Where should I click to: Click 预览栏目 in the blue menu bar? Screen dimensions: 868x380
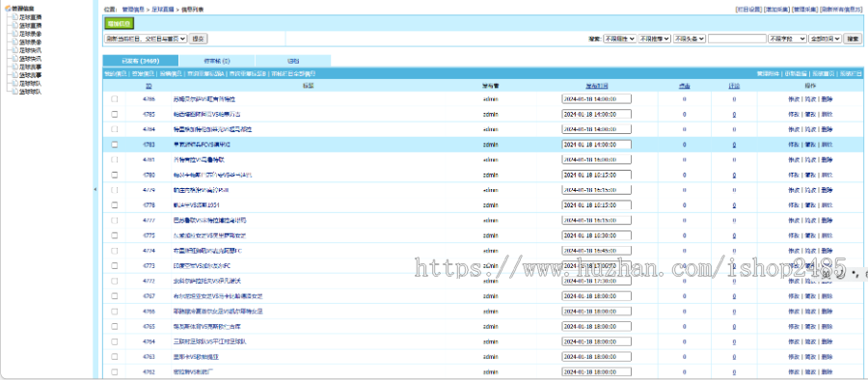(851, 73)
